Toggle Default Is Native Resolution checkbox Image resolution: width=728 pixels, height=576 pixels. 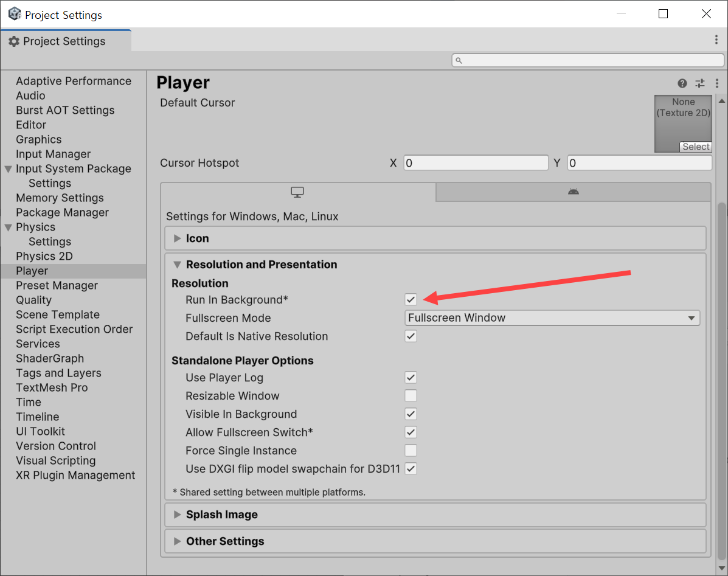coord(411,336)
